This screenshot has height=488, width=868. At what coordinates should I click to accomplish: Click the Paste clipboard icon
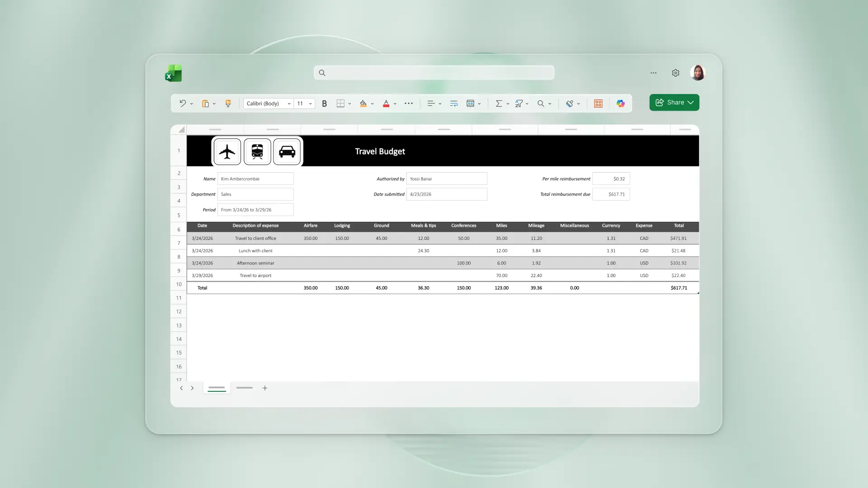(206, 103)
